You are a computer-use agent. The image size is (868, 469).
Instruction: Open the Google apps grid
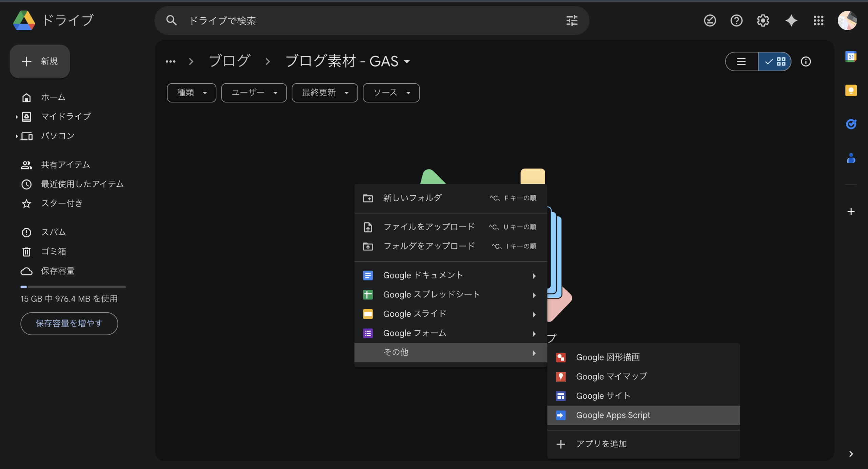click(x=818, y=21)
